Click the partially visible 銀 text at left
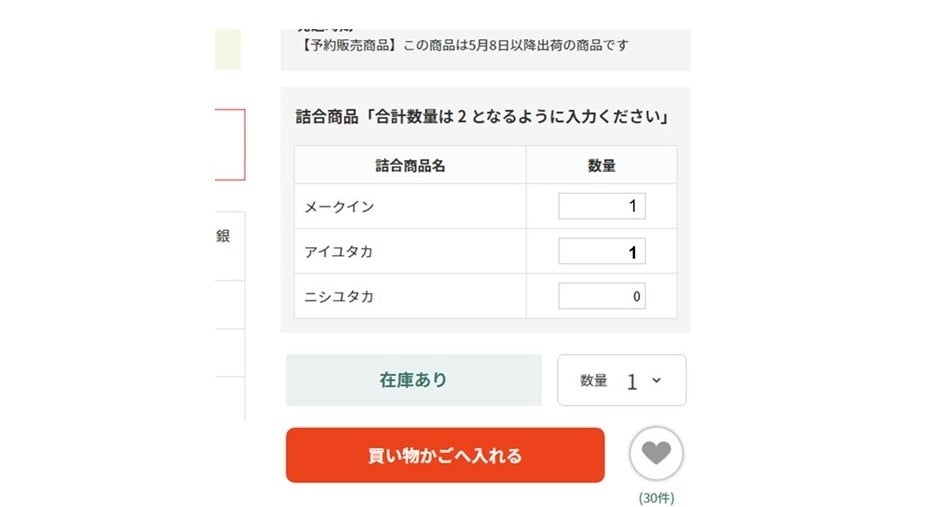944x507 pixels. 223,236
